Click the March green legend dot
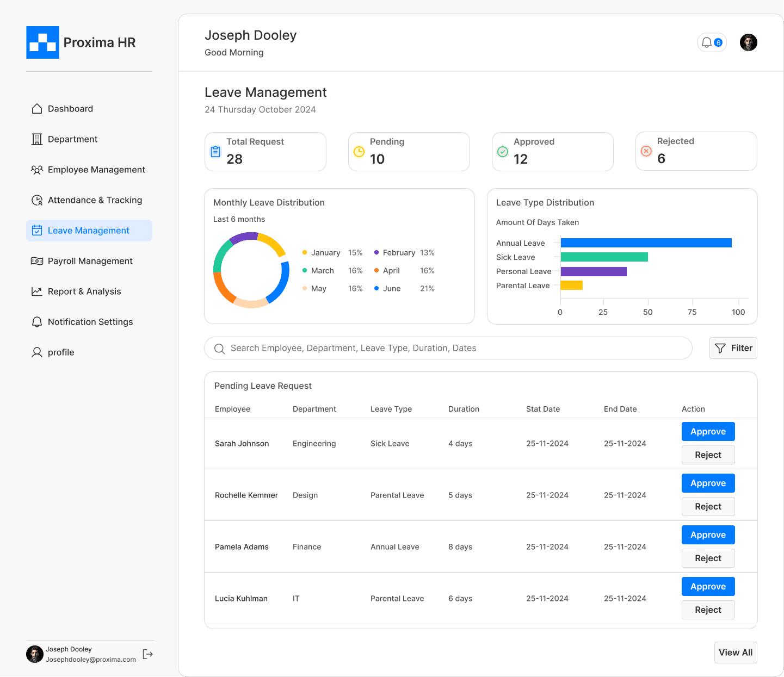The height and width of the screenshot is (677, 784). [305, 270]
